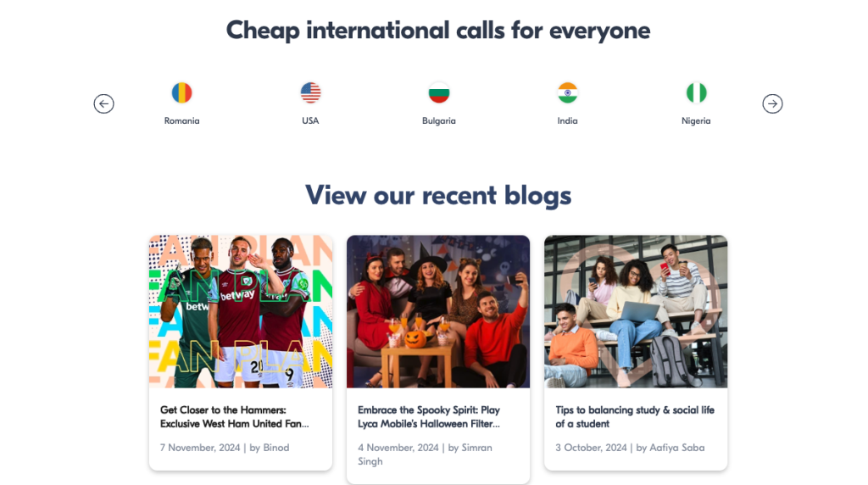The image size is (868, 485).
Task: Read 'Get Closer to the Hammers' blog post
Action: 235,416
